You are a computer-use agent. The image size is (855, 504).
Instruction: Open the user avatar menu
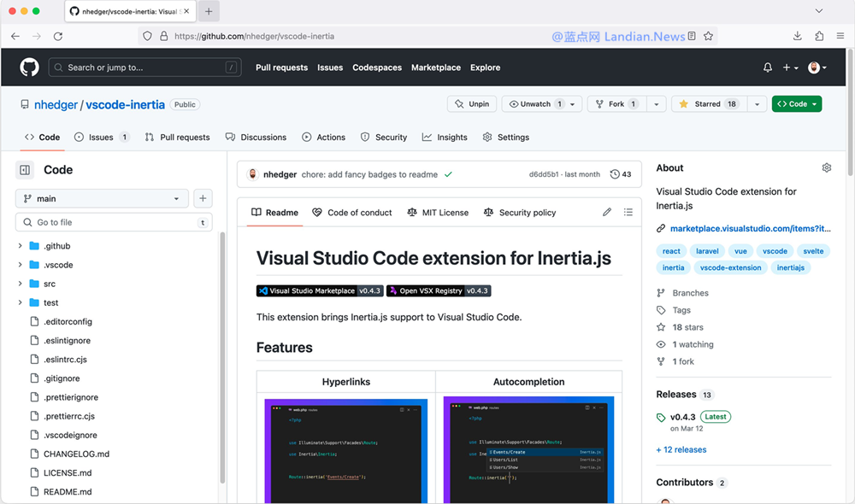tap(817, 67)
